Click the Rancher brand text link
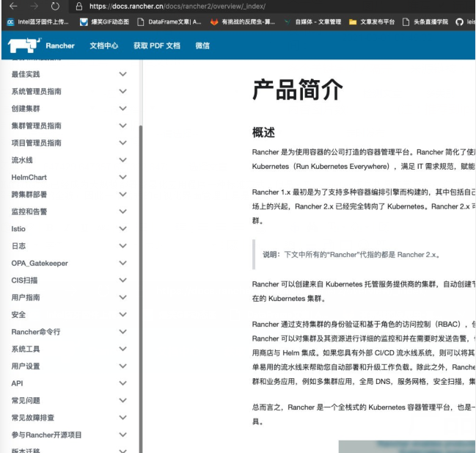 60,46
